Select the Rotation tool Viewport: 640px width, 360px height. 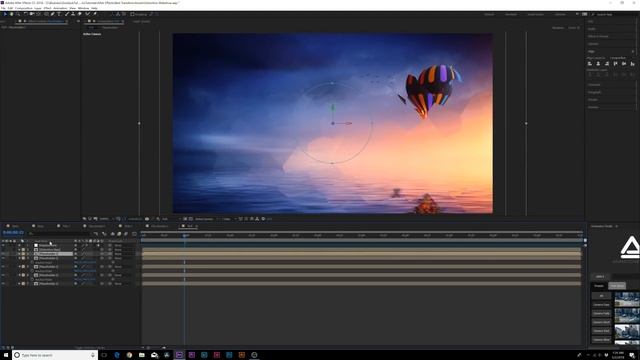(25, 14)
